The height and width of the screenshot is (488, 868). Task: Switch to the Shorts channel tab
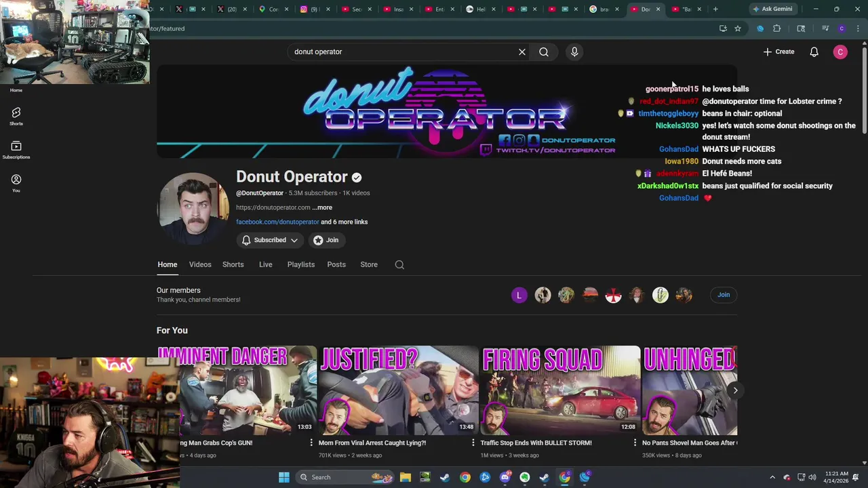(233, 264)
